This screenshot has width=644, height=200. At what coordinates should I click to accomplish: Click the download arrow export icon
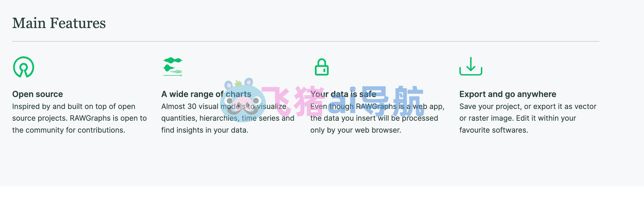point(470,66)
